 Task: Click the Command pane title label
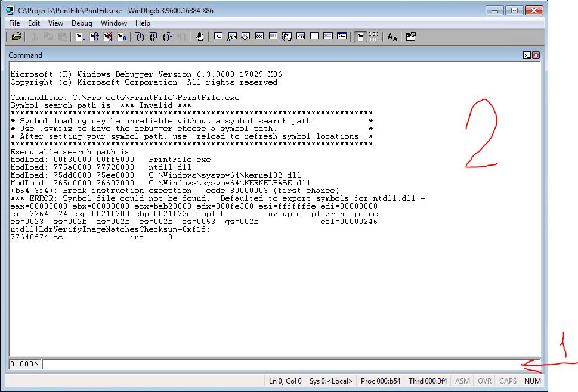click(26, 55)
